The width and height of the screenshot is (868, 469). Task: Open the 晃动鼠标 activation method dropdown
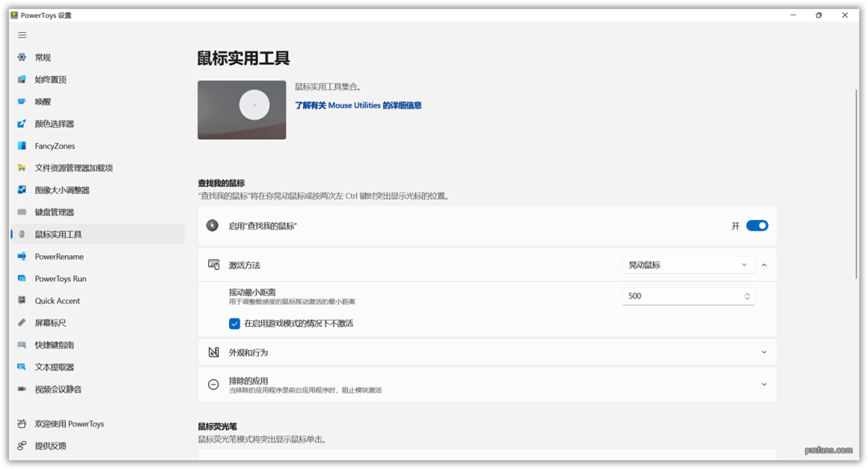coord(688,265)
